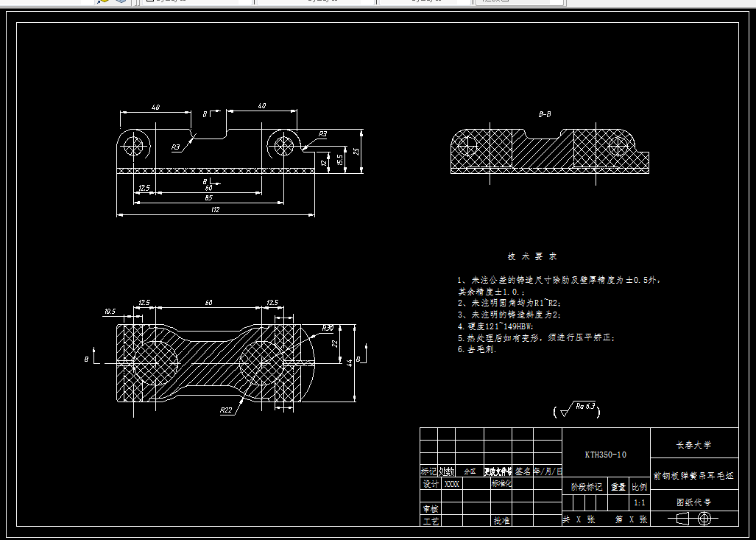756x540 pixels.
Task: Click the 比例 header cell
Action: (639, 487)
